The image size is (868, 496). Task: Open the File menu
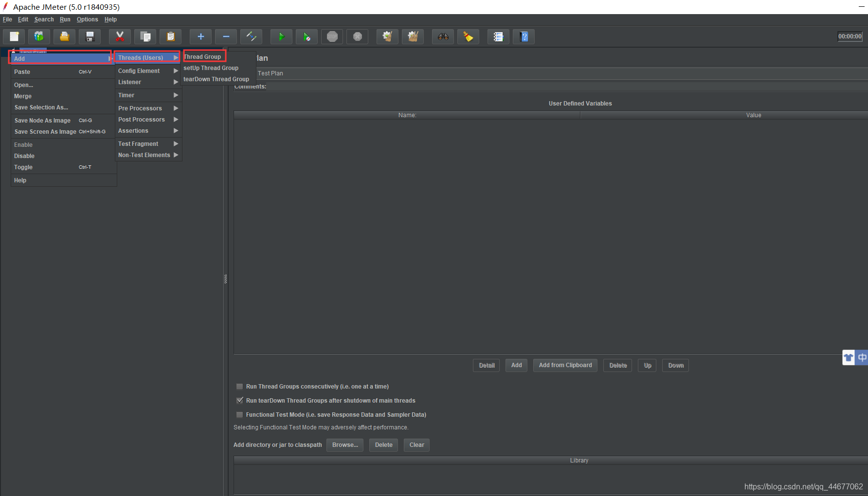[7, 19]
